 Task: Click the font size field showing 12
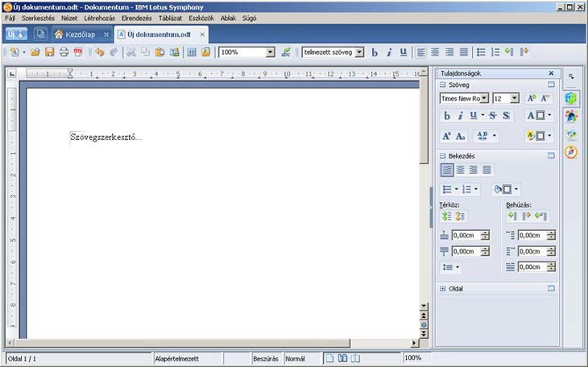tap(501, 98)
